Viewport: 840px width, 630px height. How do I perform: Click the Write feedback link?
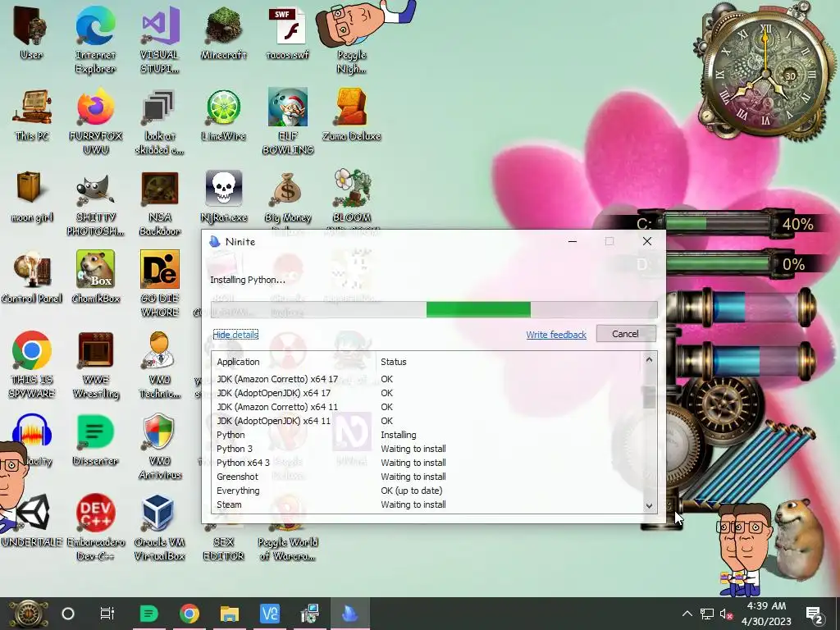click(556, 335)
